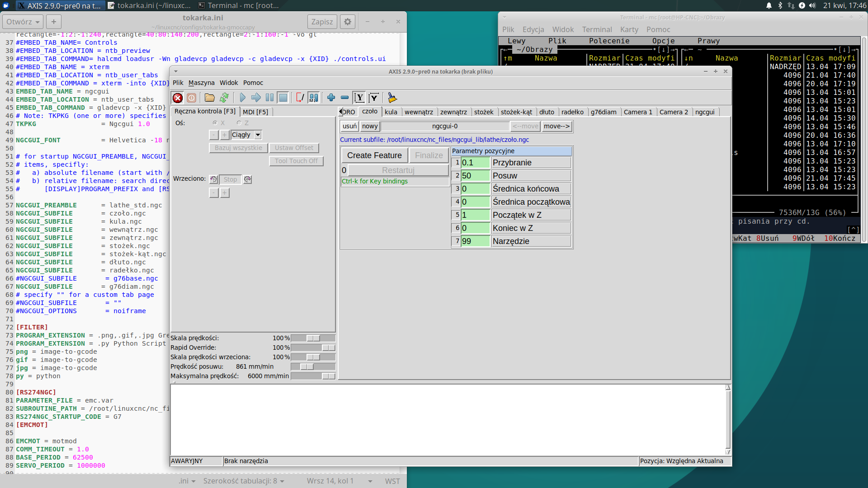The width and height of the screenshot is (868, 488).
Task: Run the program with play icon
Action: 242,98
